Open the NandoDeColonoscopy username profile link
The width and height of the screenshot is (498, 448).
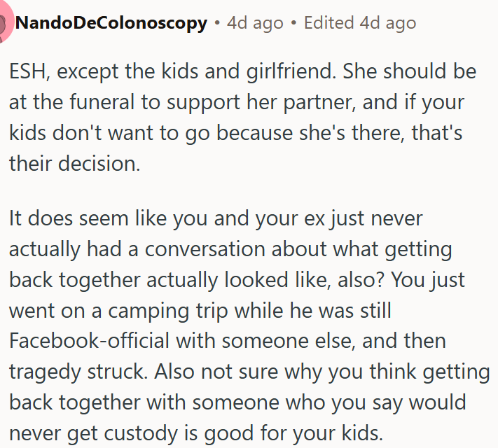111,23
